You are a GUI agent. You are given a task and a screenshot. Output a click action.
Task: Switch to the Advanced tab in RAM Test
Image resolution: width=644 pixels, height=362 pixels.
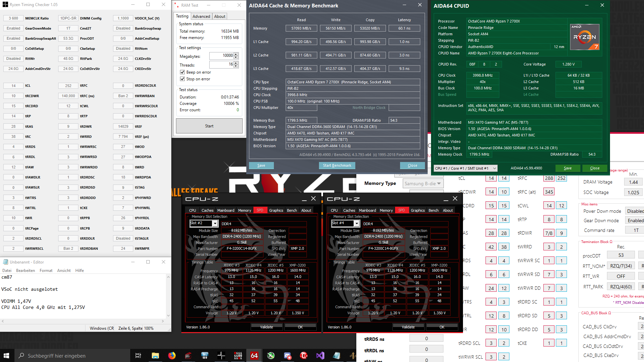click(x=201, y=16)
